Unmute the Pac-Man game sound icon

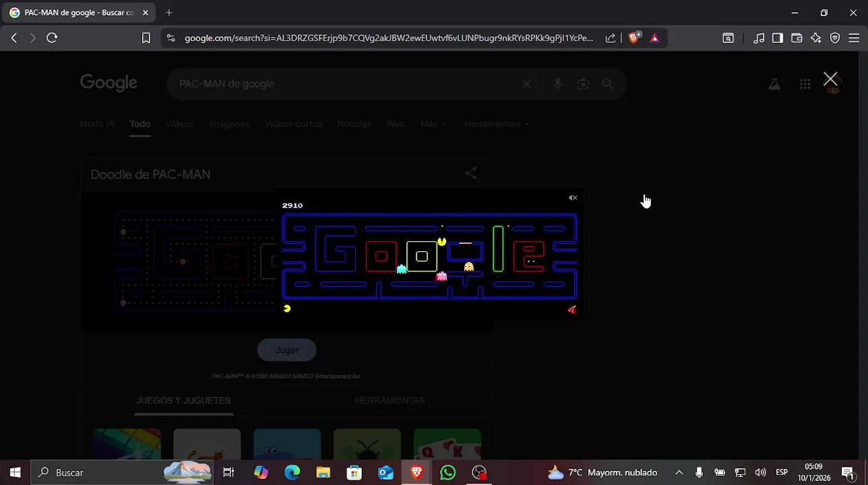(573, 197)
